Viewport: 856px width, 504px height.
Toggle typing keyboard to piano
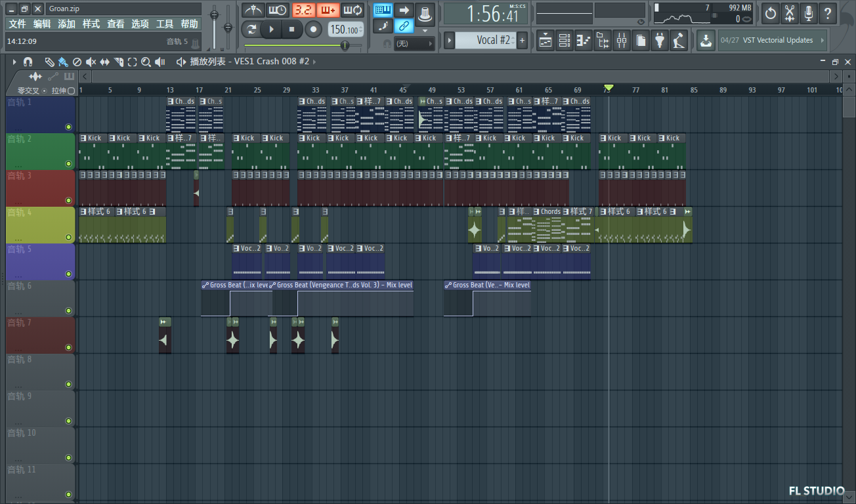pos(383,10)
